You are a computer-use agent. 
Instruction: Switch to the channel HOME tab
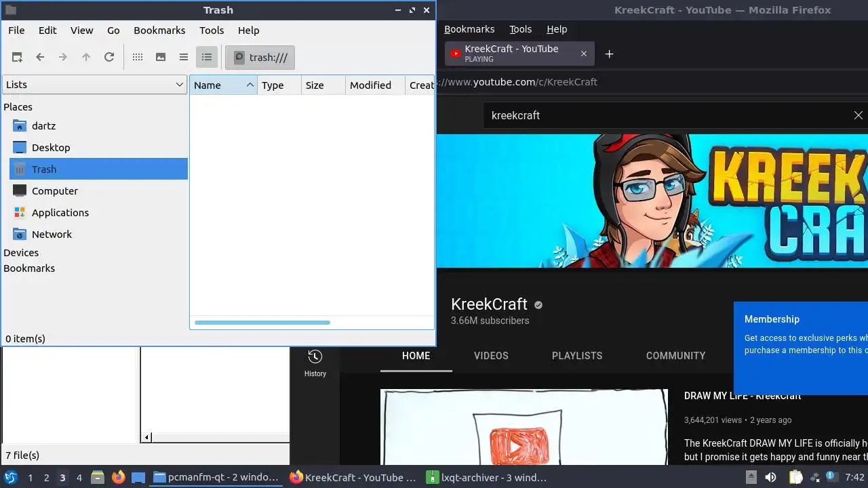(416, 356)
